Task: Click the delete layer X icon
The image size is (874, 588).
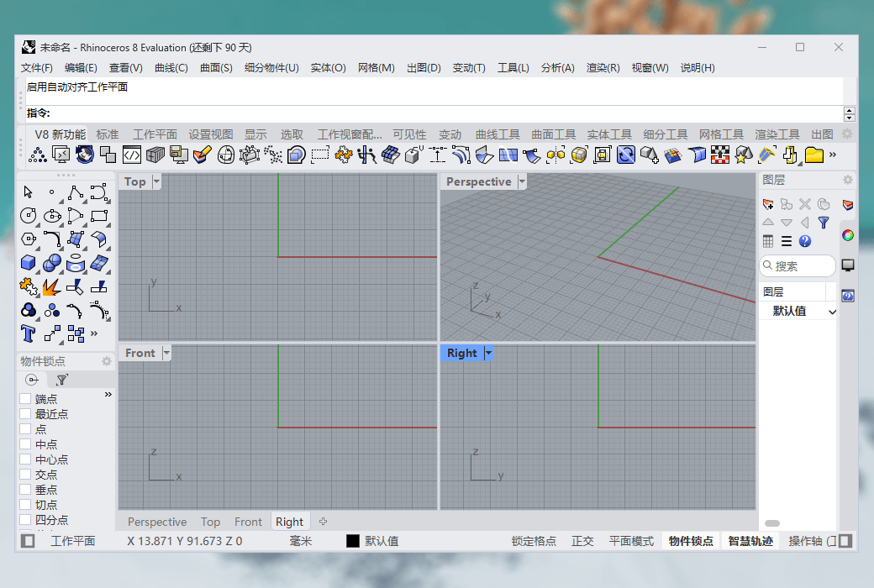Action: (x=804, y=204)
